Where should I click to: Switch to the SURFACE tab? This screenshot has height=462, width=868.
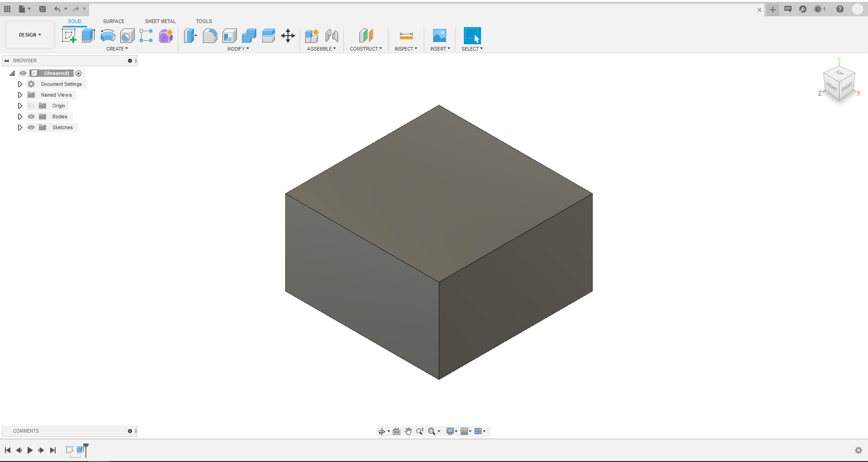coord(113,21)
